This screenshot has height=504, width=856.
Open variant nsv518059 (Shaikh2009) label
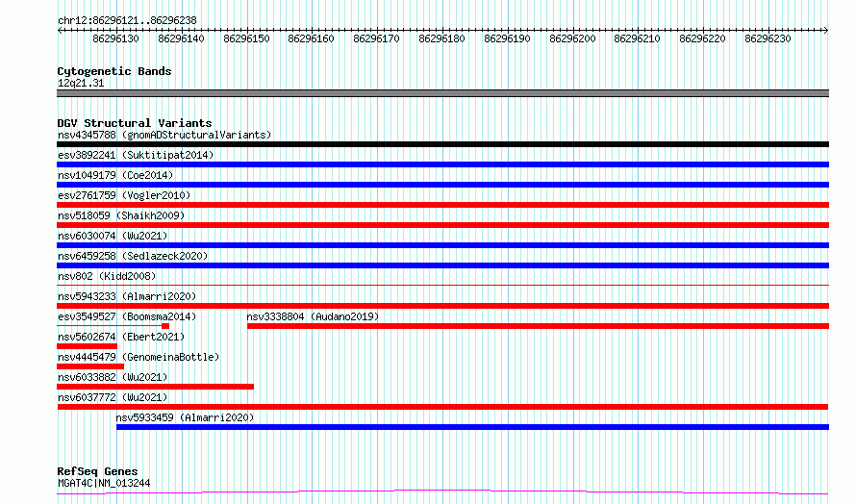(x=121, y=215)
